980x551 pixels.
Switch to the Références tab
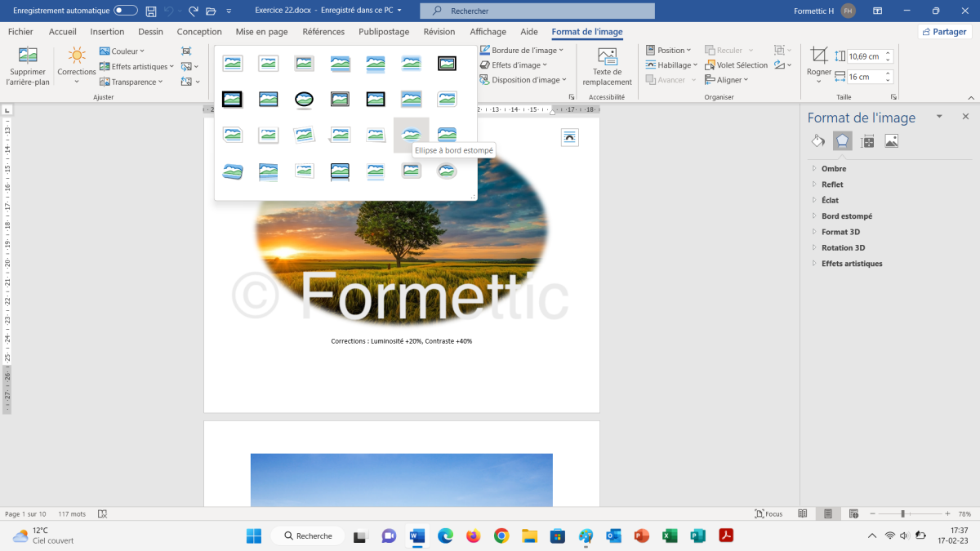pyautogui.click(x=323, y=32)
